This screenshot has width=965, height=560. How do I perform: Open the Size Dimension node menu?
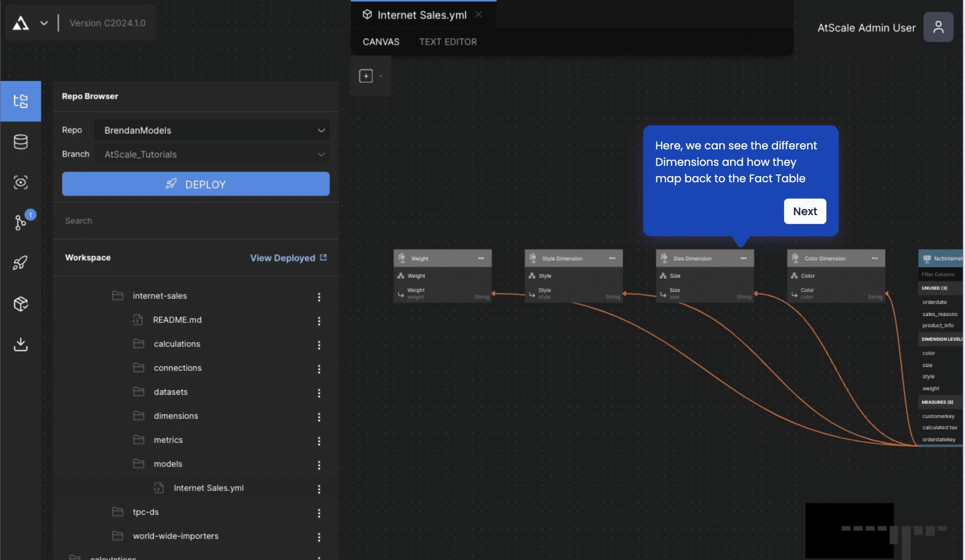(x=743, y=258)
